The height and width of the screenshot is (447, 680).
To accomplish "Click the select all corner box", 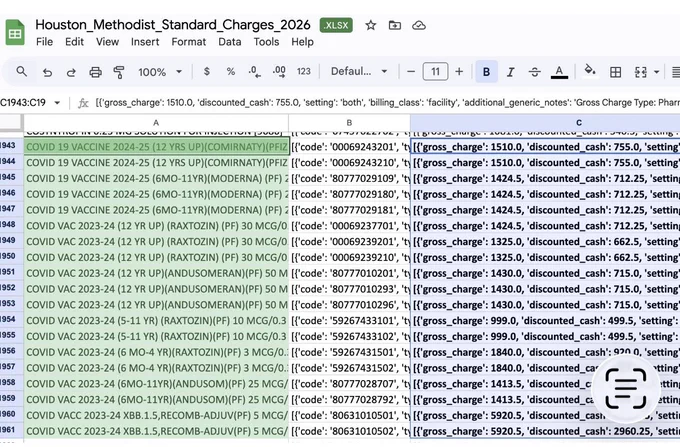I will pos(11,123).
